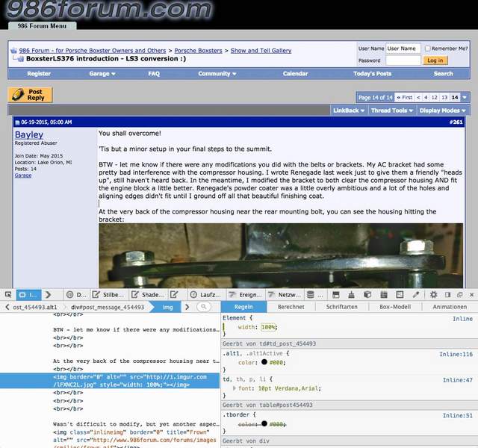Select the Inspector tab in devtools
478x448 pixels.
point(28,295)
